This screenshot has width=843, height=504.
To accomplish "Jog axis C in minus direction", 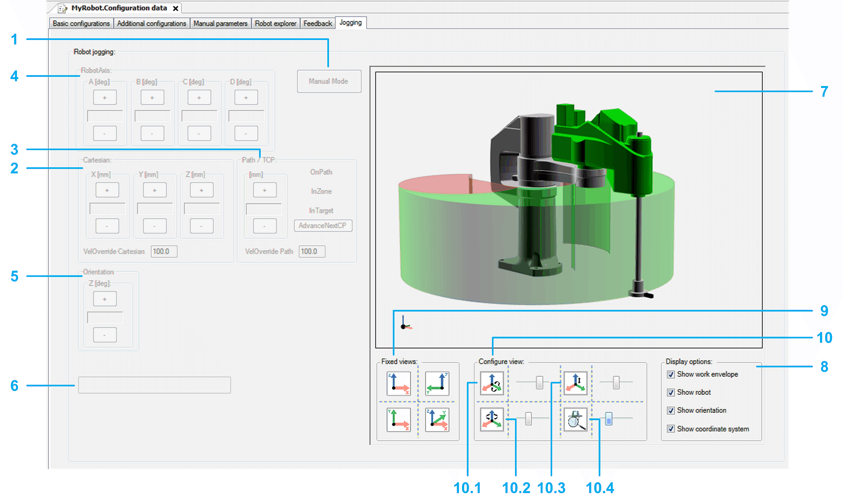I will (199, 133).
